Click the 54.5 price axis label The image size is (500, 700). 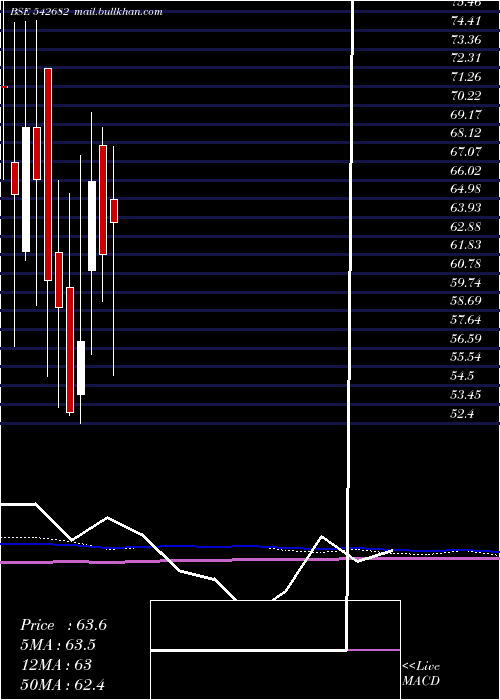pos(462,376)
